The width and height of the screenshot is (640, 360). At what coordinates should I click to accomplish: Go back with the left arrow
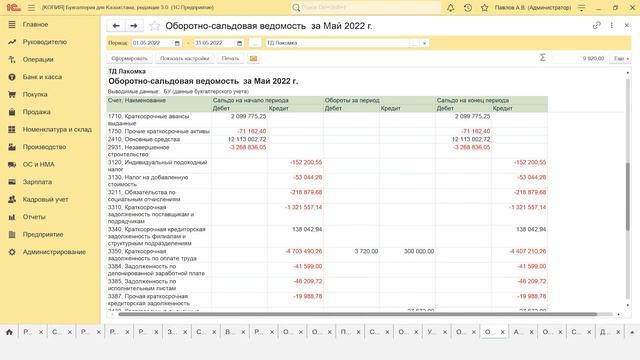[x=116, y=26]
